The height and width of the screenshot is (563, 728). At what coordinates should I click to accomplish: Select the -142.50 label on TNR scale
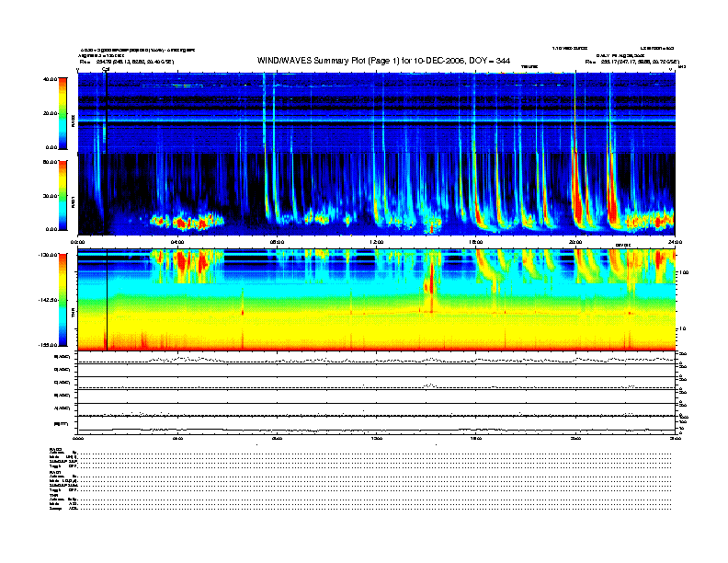tap(49, 300)
